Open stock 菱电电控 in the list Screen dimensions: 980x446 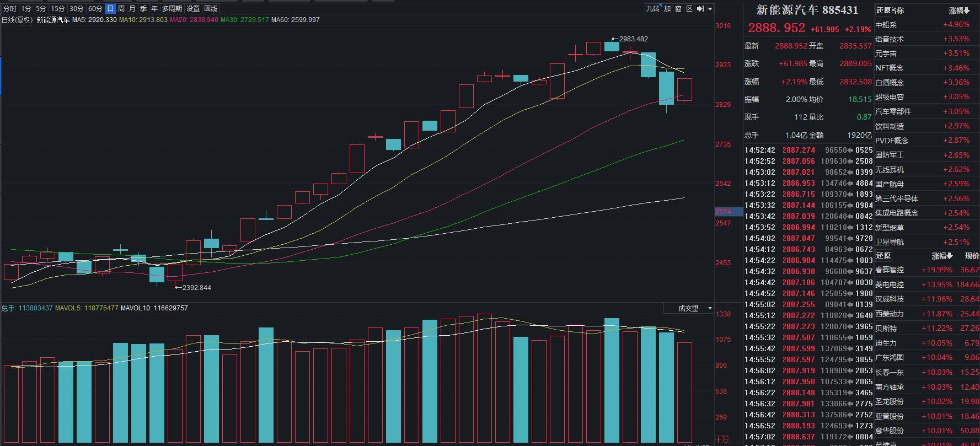tap(927, 285)
